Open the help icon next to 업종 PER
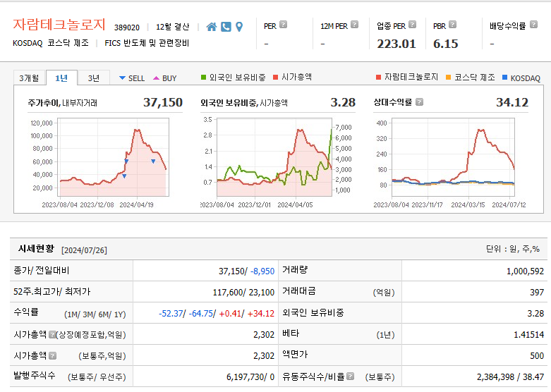The height and width of the screenshot is (392, 551). 413,25
